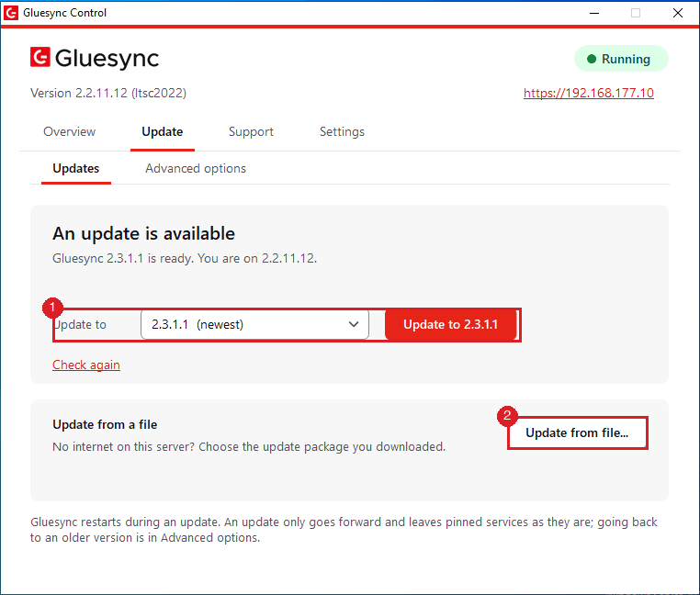Click the version text 2.2.11.12 (ltsc2022)
Image resolution: width=700 pixels, height=595 pixels.
108,93
